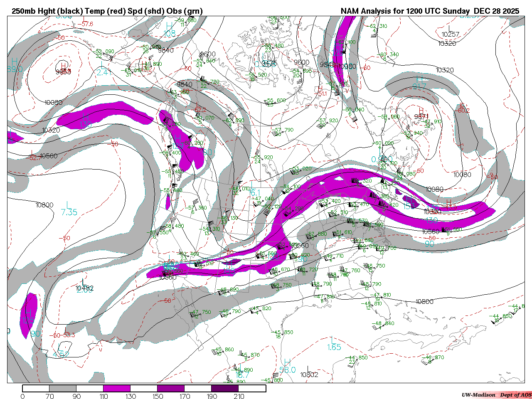Screen dimensions: 532x399
Task: Select the 10560 height label on left edge
Action: click(x=49, y=156)
